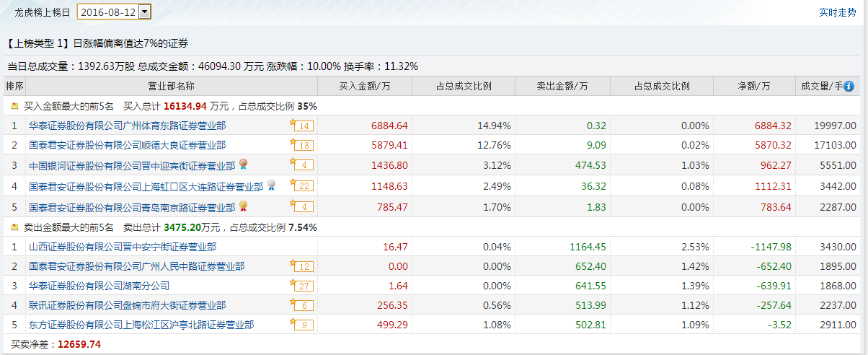This screenshot has width=868, height=355.
Task: Click the folder icon before 卖出金额最大的前5名
Action: (14, 227)
